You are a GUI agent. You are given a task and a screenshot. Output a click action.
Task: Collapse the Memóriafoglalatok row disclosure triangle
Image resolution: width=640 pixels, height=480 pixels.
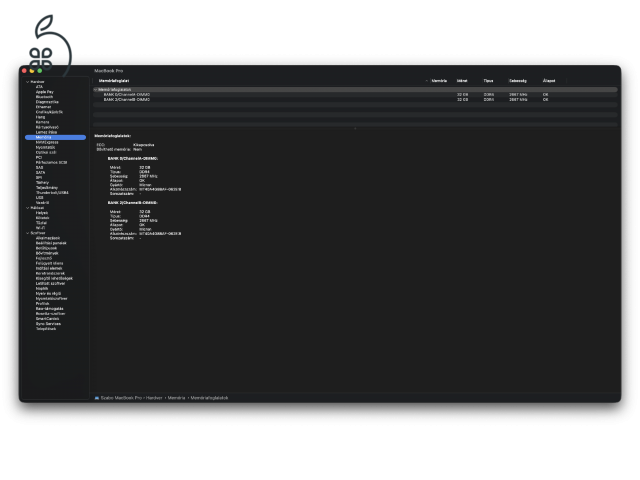(x=96, y=89)
